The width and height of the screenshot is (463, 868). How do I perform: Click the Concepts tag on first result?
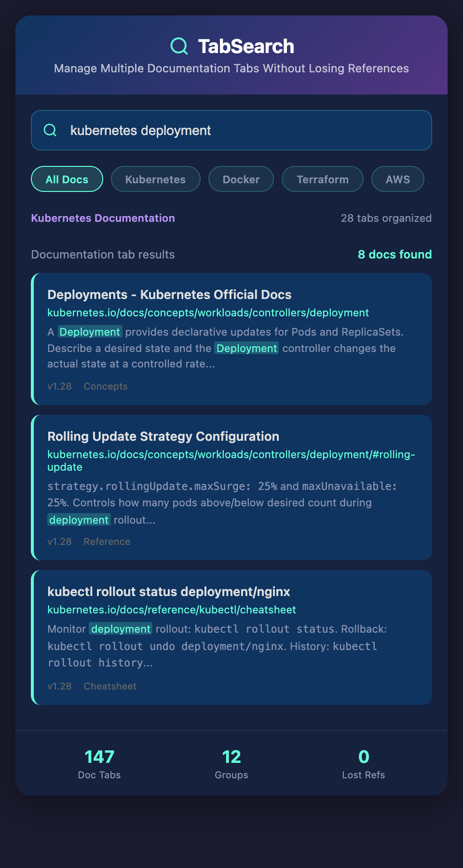click(106, 386)
